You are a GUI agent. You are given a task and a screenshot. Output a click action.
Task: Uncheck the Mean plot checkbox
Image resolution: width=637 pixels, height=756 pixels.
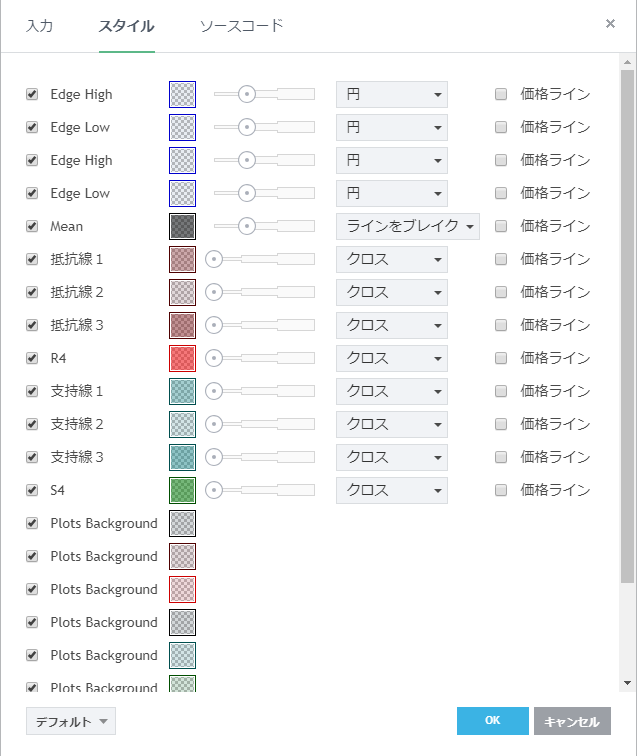(x=32, y=226)
